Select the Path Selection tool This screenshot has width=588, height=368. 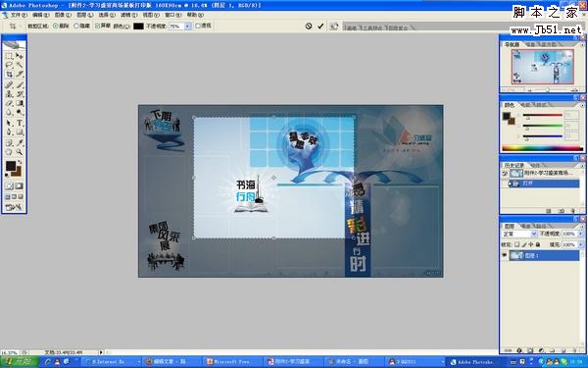click(x=9, y=123)
